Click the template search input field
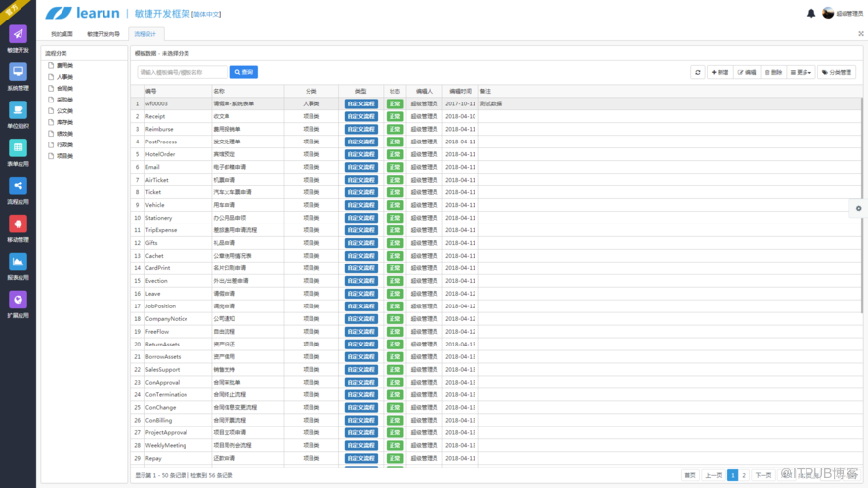 183,72
